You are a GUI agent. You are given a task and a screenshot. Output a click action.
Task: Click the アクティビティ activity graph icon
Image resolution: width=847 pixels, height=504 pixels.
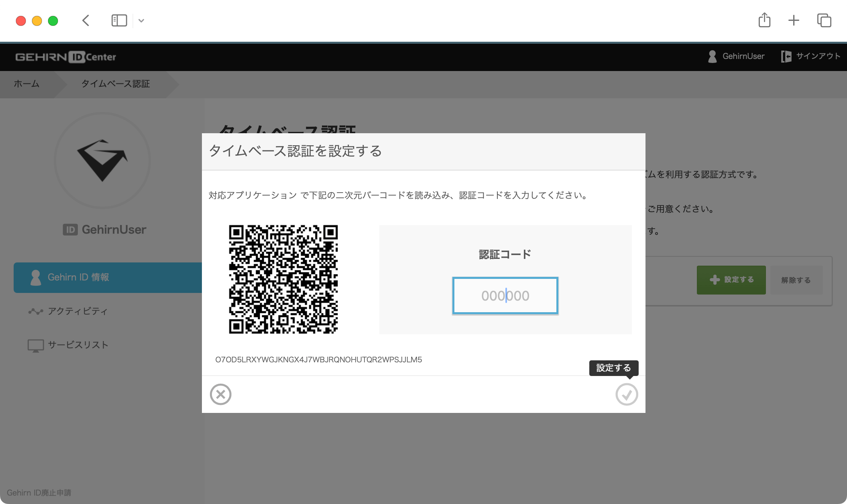(x=36, y=311)
